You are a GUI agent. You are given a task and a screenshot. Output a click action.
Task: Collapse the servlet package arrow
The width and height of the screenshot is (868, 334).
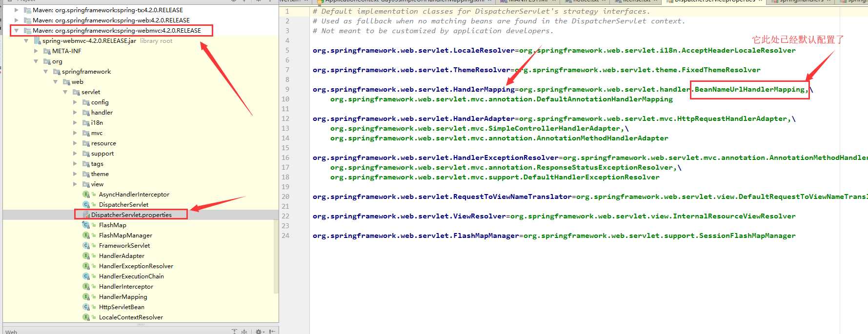click(x=65, y=92)
